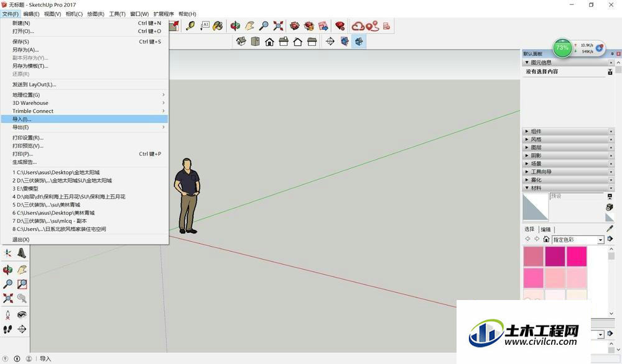The height and width of the screenshot is (364, 622).
Task: Pick the first pink swatch in top row
Action: (x=533, y=257)
